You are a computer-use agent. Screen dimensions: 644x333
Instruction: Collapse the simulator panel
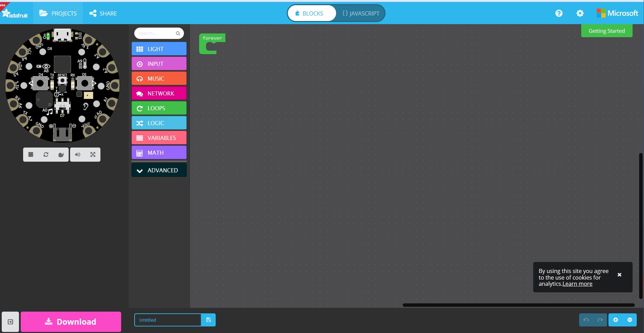[x=11, y=321]
